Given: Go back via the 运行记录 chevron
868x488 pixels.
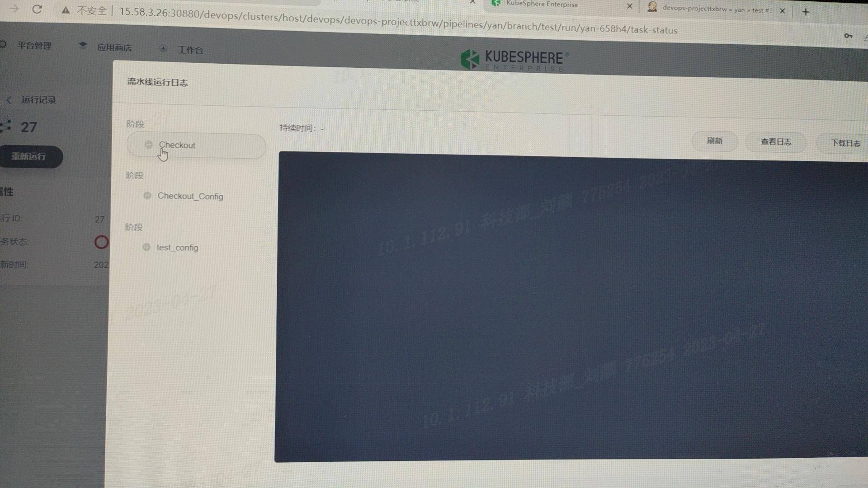Looking at the screenshot, I should pyautogui.click(x=9, y=100).
